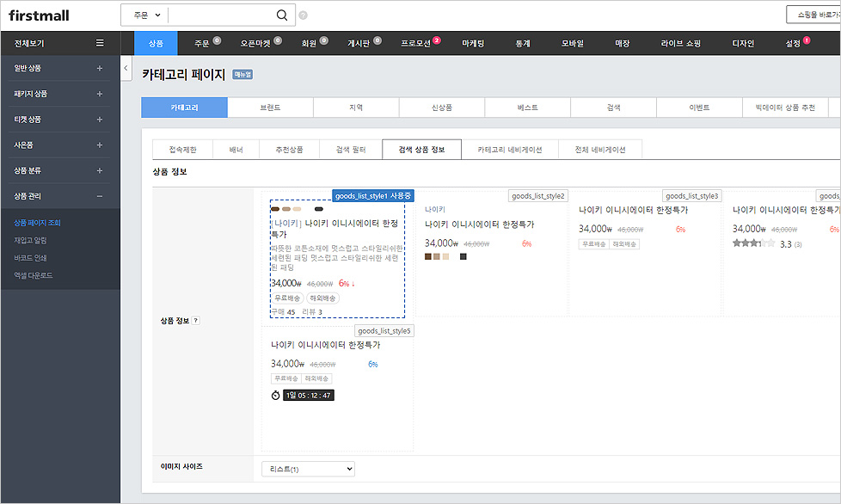Click the help icon next to 상품 정보

coord(196,321)
